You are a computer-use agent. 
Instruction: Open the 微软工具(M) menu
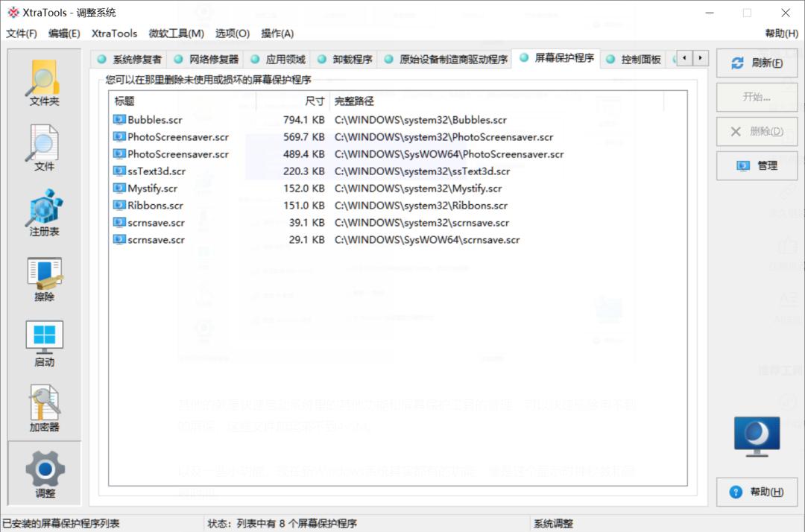coord(177,33)
